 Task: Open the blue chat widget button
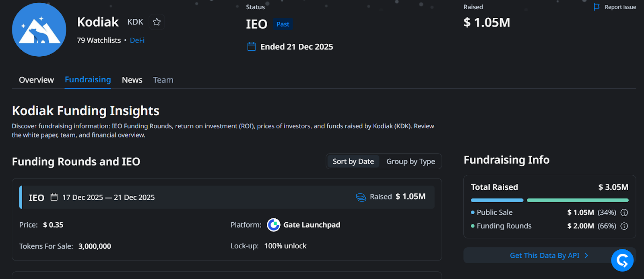pyautogui.click(x=622, y=260)
